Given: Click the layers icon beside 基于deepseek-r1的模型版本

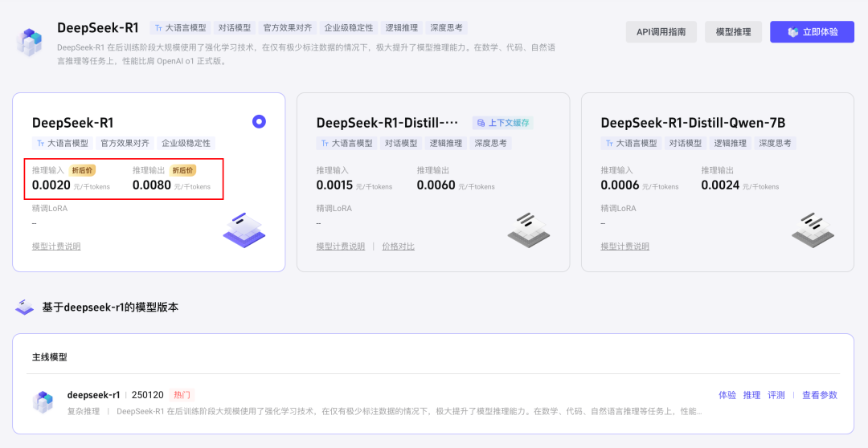Looking at the screenshot, I should (24, 307).
